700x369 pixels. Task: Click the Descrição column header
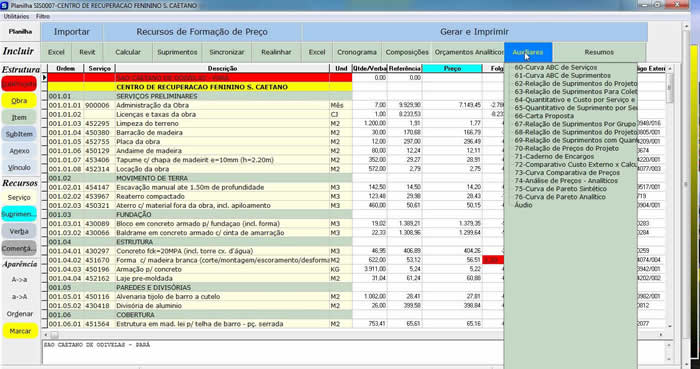point(222,68)
